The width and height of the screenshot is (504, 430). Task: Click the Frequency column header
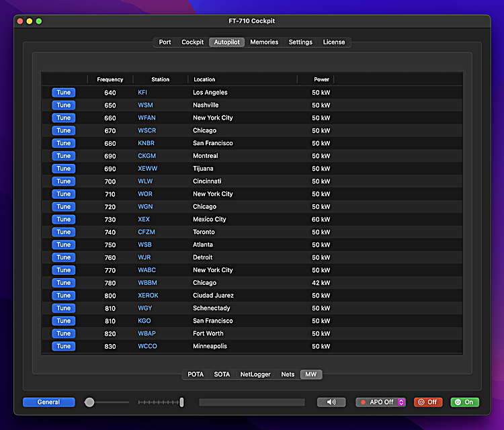(x=110, y=79)
